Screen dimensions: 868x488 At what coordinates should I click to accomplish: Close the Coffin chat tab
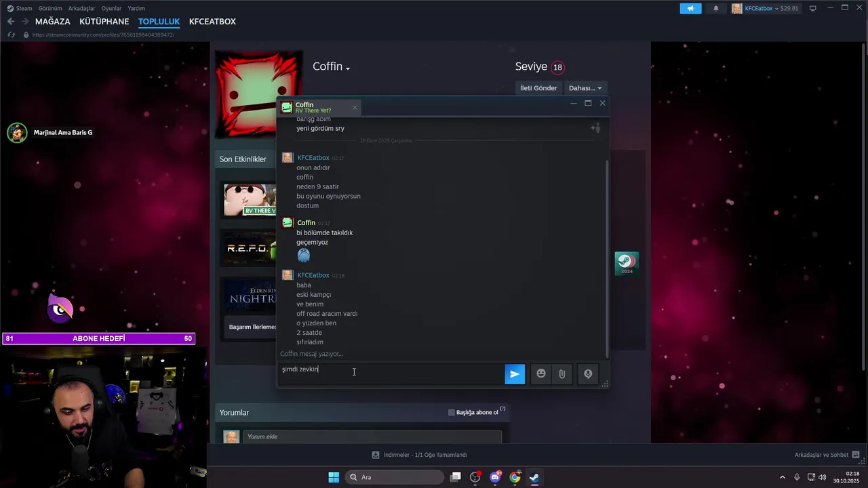click(x=354, y=107)
